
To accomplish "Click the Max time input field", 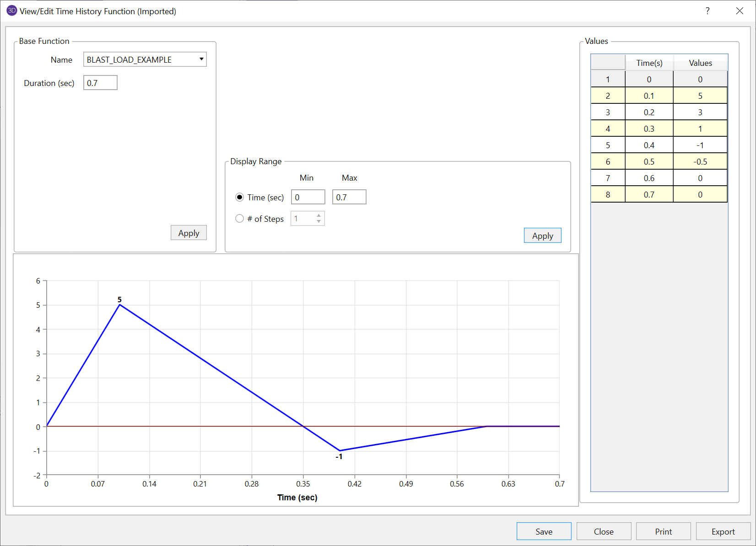I will tap(349, 197).
